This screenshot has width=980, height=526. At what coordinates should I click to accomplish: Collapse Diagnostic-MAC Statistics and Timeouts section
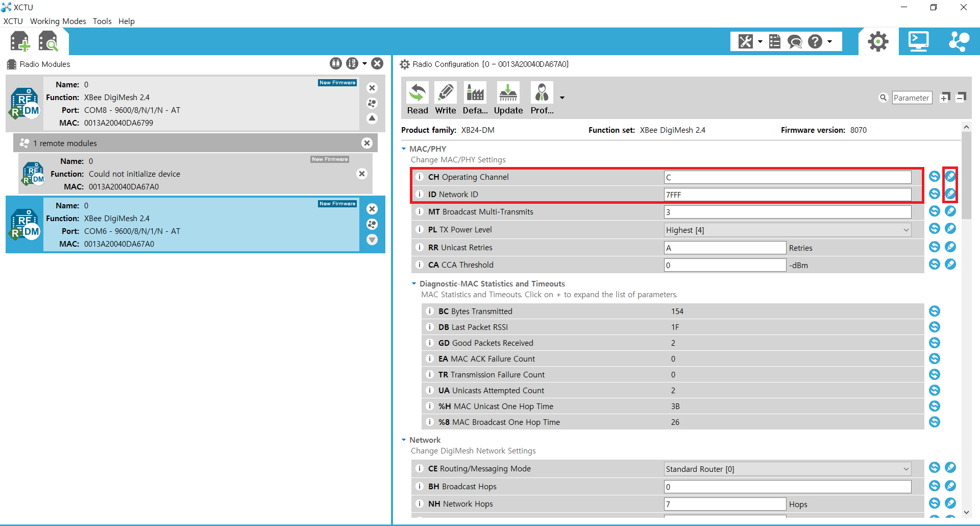coord(414,283)
